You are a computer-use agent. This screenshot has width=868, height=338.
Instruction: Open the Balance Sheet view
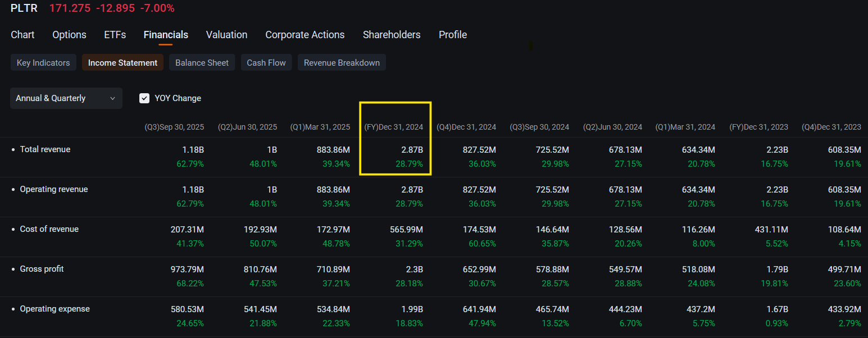202,63
